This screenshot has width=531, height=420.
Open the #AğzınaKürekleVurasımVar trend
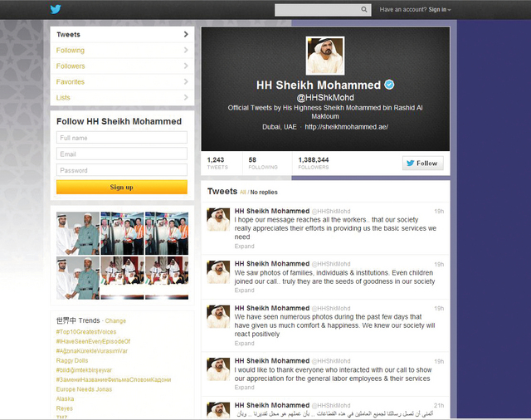tap(92, 351)
